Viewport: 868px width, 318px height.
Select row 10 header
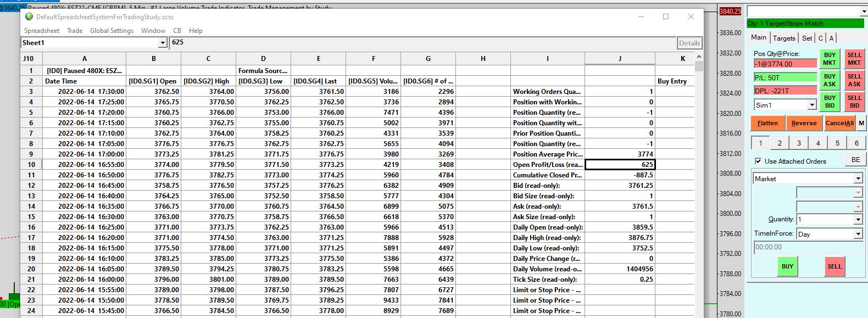click(x=31, y=165)
